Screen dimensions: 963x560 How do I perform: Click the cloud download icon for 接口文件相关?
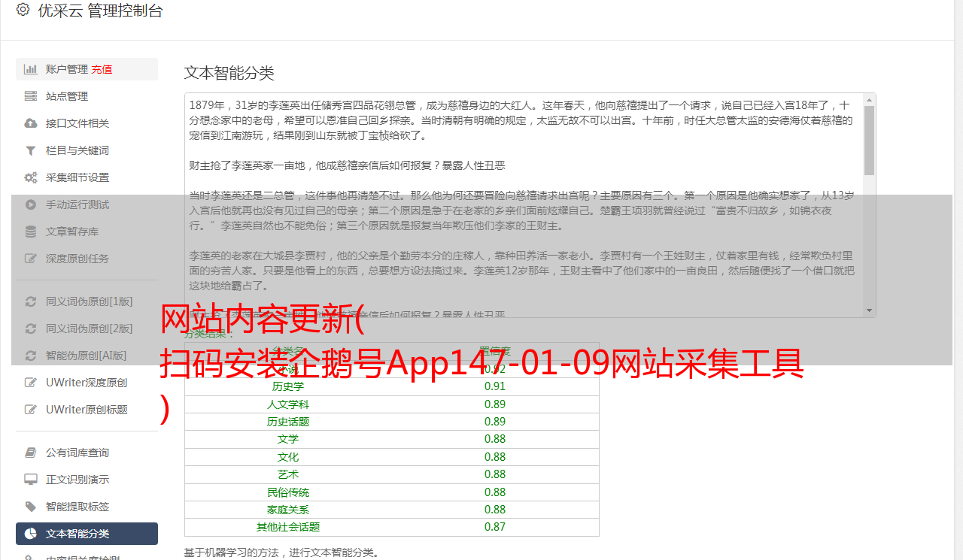pos(31,123)
